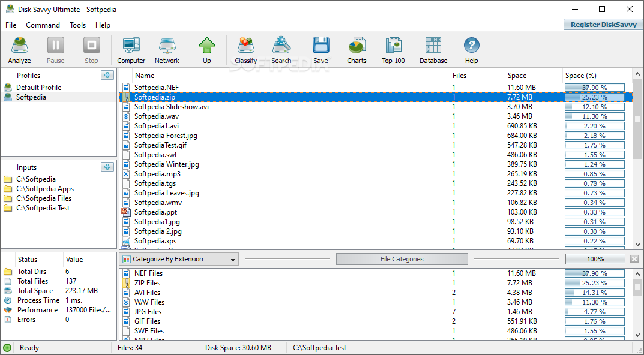Sort by the Name column header

290,75
